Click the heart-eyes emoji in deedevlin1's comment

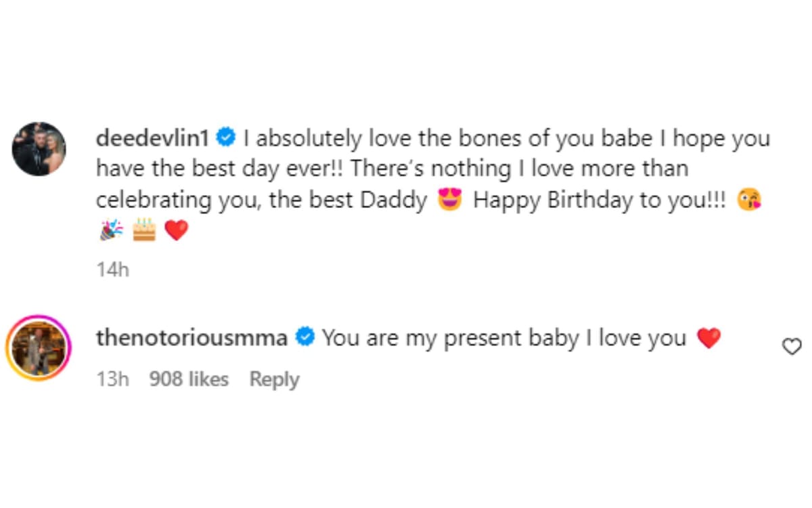coord(451,199)
